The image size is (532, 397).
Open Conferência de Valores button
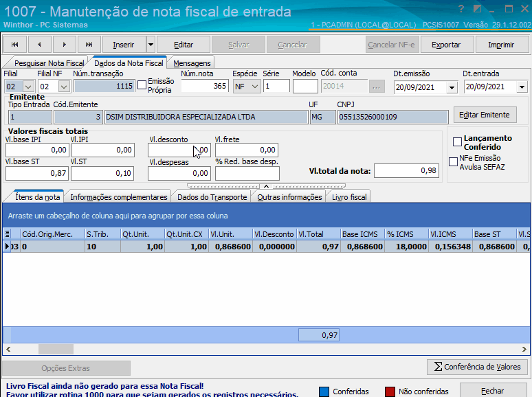click(478, 367)
